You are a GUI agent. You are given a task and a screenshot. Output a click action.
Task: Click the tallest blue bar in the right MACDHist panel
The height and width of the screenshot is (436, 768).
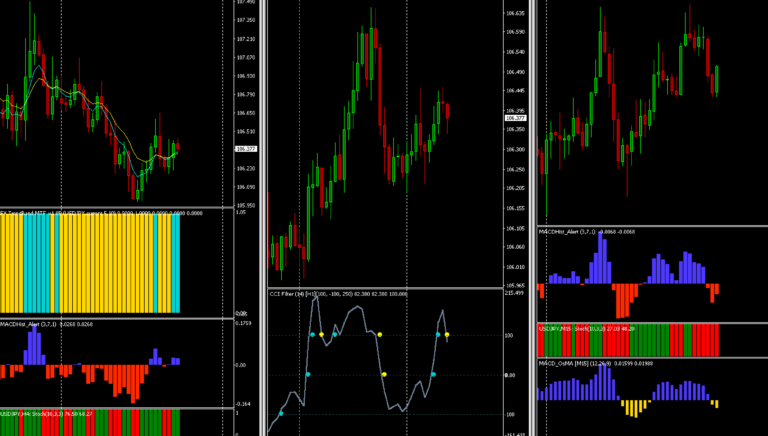600,258
